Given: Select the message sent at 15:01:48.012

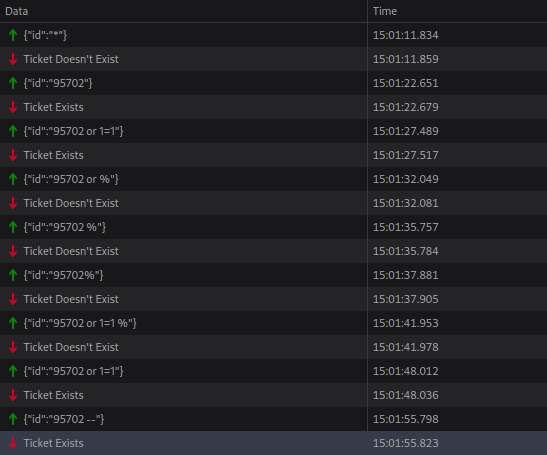Looking at the screenshot, I should [274, 371].
